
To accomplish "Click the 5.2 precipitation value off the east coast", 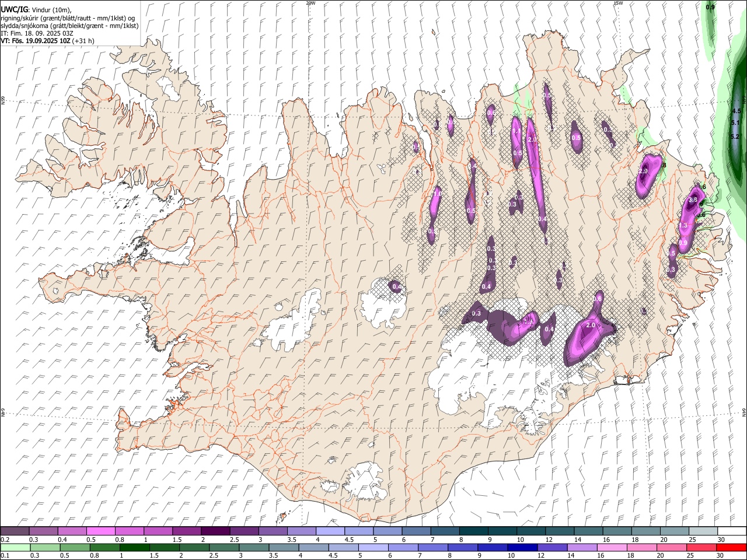I will point(735,136).
